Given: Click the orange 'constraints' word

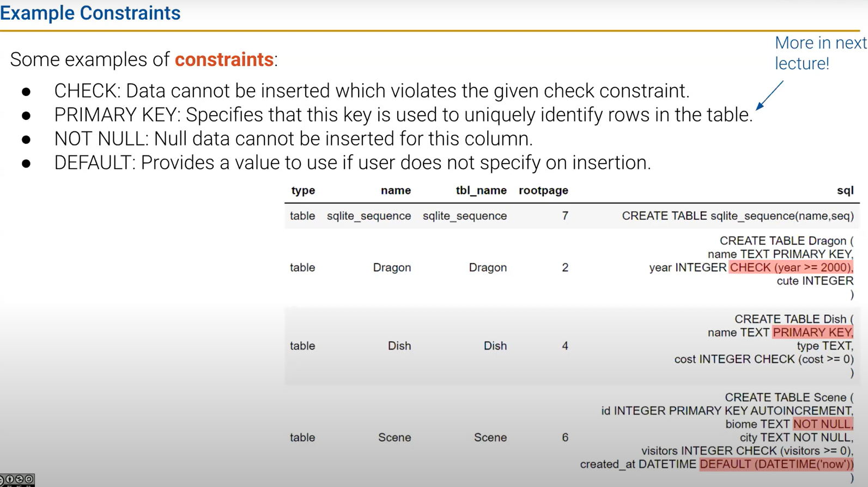Looking at the screenshot, I should coord(224,59).
